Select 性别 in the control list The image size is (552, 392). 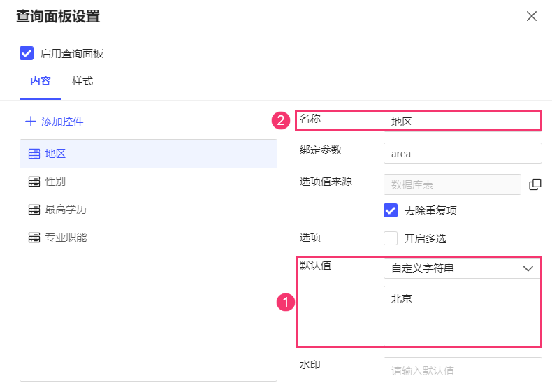coord(56,182)
